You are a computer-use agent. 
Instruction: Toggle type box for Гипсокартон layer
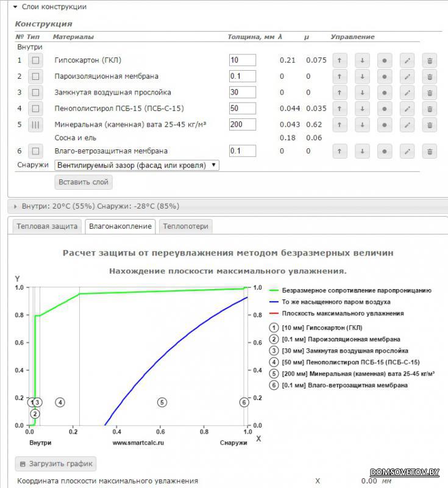click(x=35, y=60)
